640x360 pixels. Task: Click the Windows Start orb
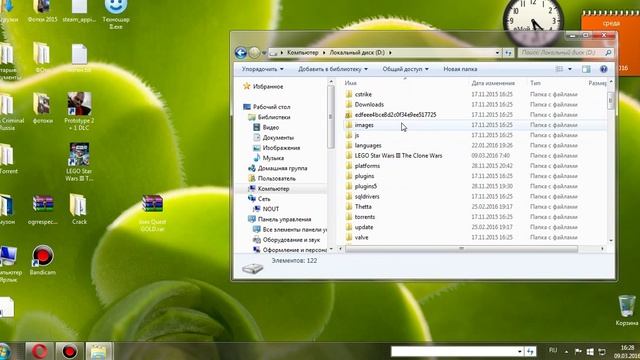coord(4,351)
